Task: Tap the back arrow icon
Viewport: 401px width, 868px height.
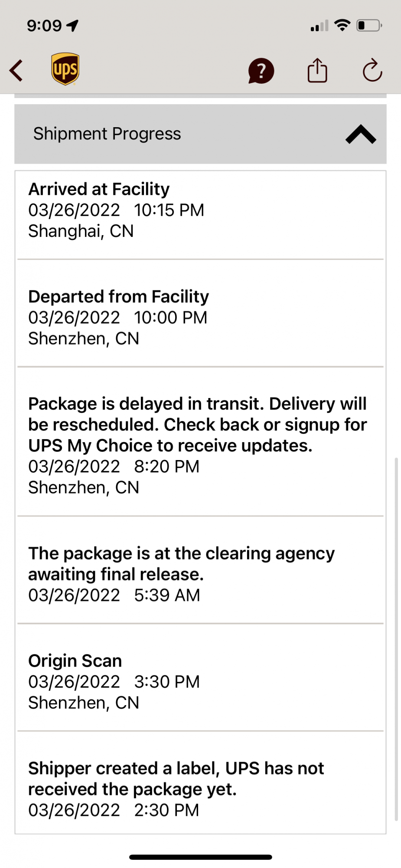Action: (x=16, y=70)
